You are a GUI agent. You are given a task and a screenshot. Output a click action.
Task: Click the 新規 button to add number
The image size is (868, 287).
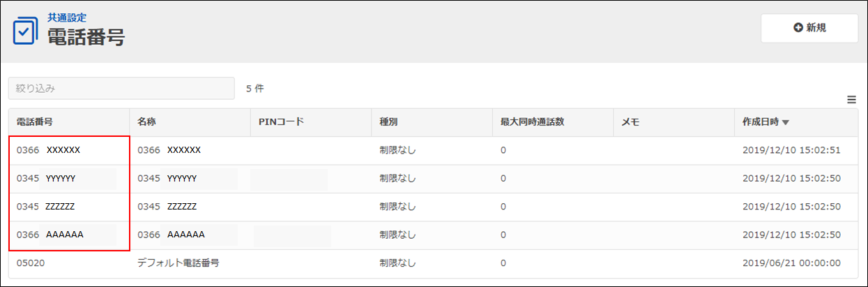[809, 28]
